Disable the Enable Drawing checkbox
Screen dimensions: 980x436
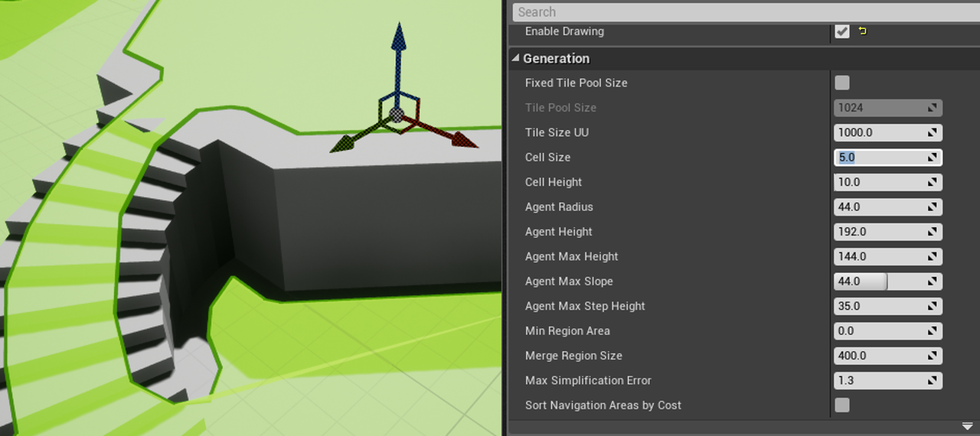842,31
